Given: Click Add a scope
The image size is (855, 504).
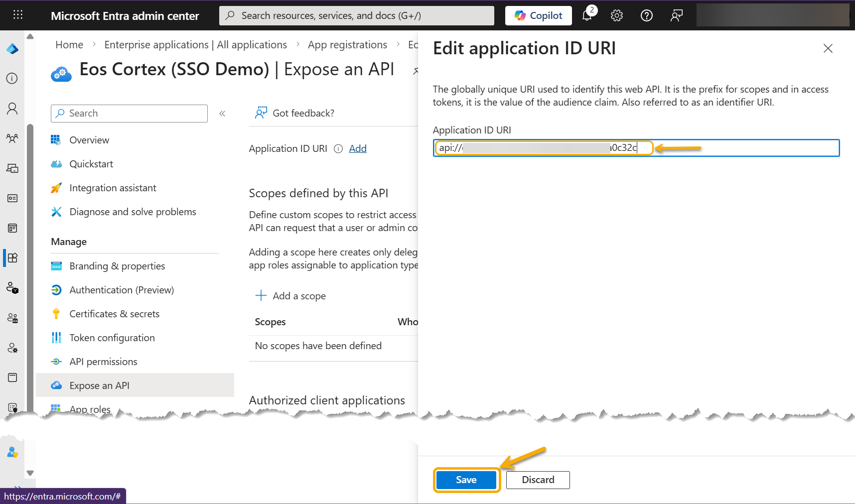Looking at the screenshot, I should click(x=290, y=296).
